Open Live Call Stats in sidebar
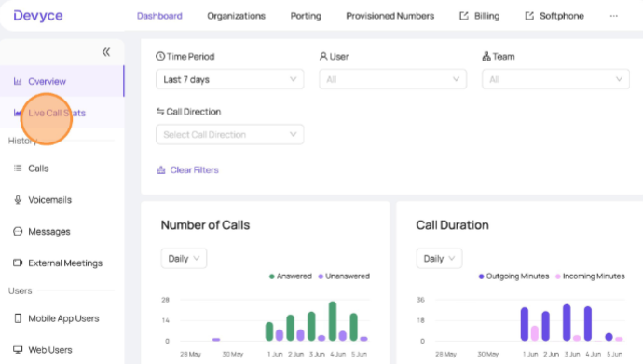Screen dimensions: 643x364 pos(62,113)
